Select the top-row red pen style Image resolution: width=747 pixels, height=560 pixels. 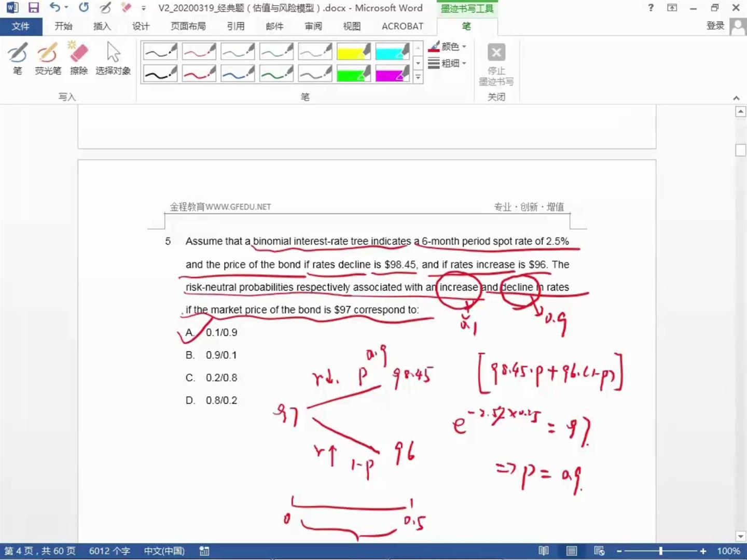coord(199,51)
